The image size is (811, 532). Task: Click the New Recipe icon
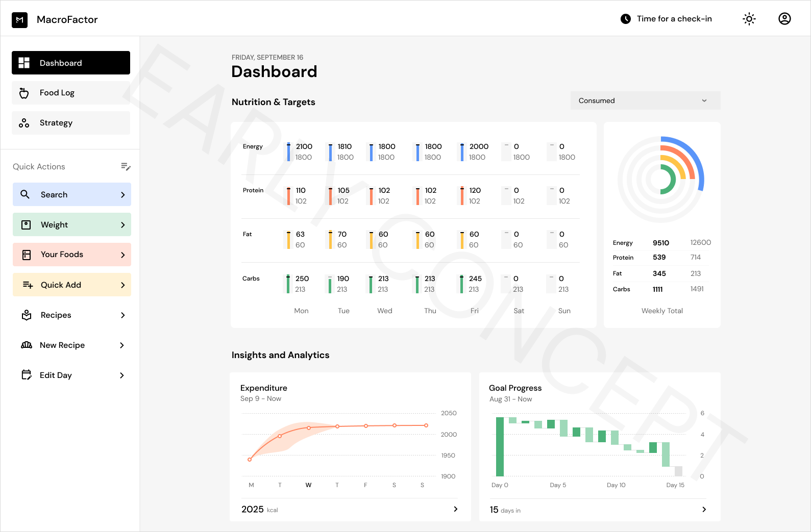27,345
